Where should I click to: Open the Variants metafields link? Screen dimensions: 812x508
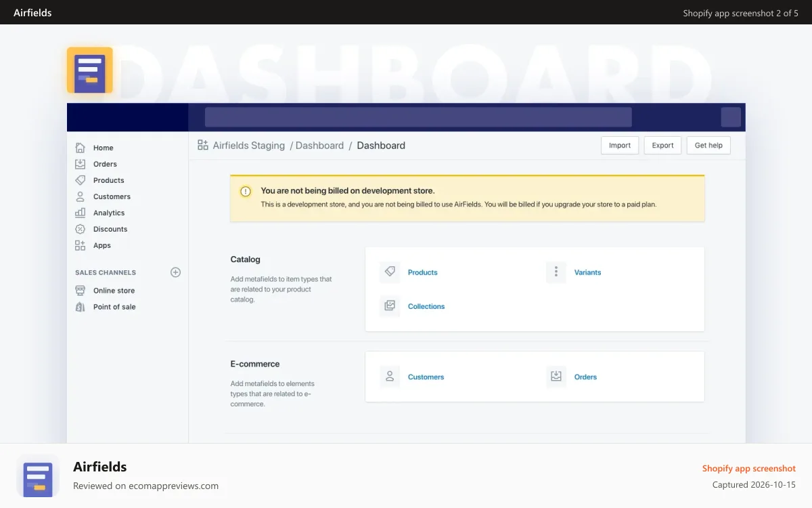point(587,272)
